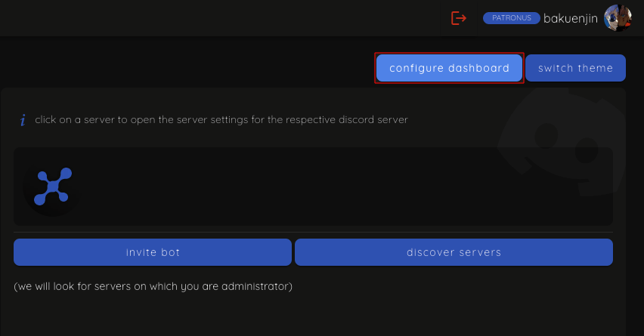Click blank space left of configure dashboard
Viewport: 644px width, 336px height.
point(189,68)
